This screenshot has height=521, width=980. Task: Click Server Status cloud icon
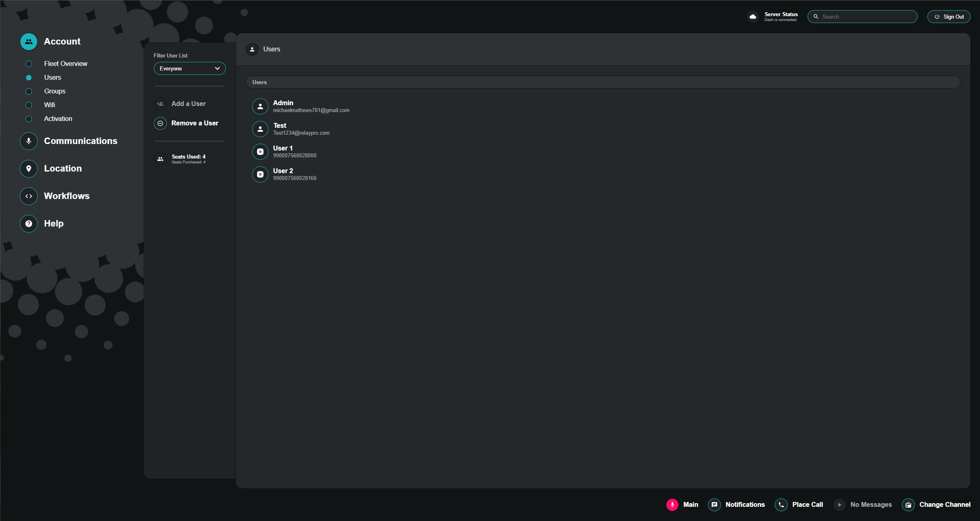coord(753,17)
